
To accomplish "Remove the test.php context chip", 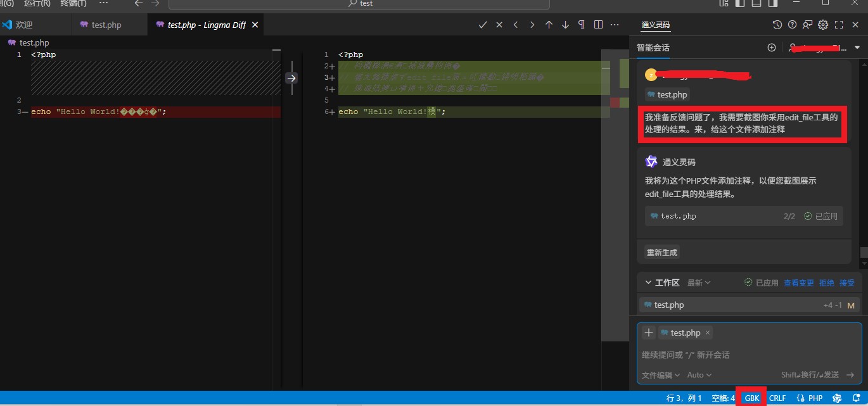I will 708,333.
